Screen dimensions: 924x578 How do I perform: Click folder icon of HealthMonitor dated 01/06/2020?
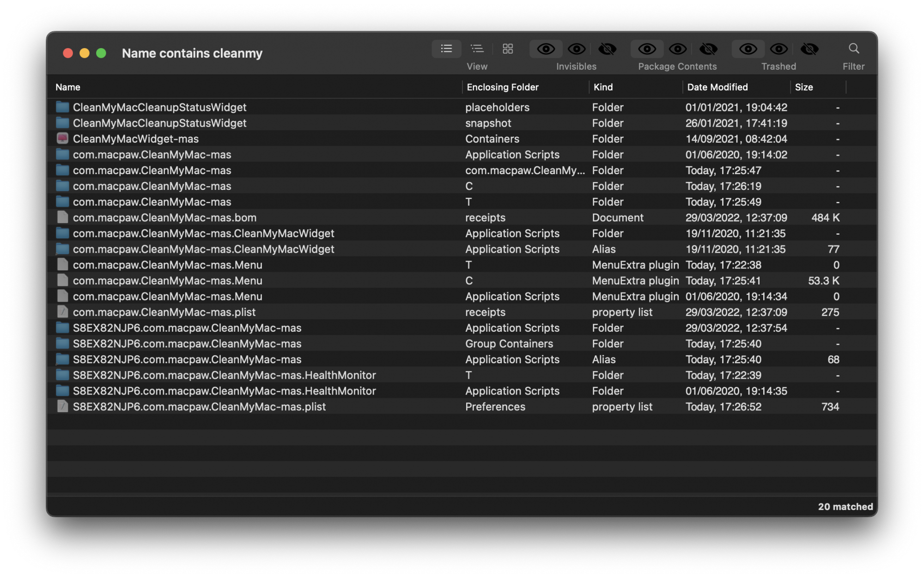point(62,390)
